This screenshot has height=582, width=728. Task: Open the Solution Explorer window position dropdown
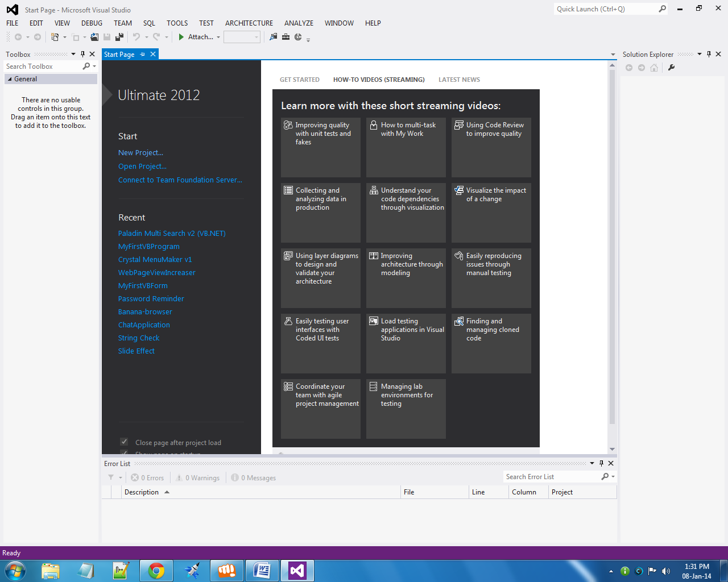click(x=700, y=54)
